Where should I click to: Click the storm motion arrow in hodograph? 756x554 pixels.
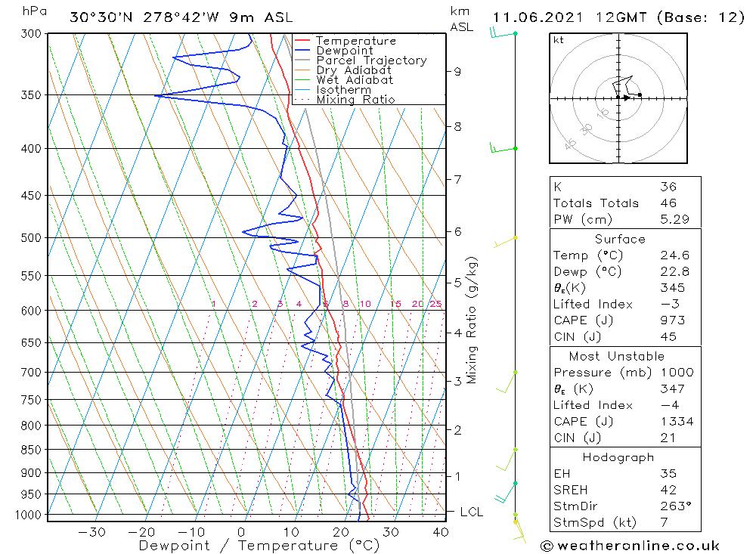625,98
